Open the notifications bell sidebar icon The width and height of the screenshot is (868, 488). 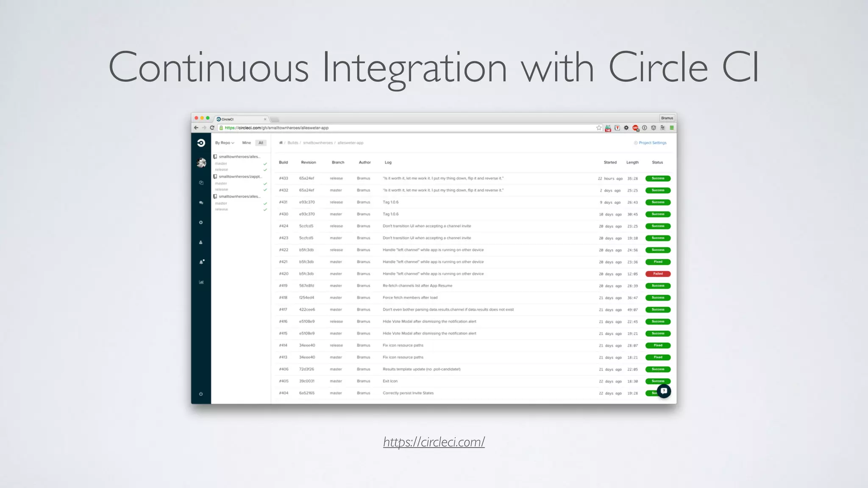coord(201,262)
